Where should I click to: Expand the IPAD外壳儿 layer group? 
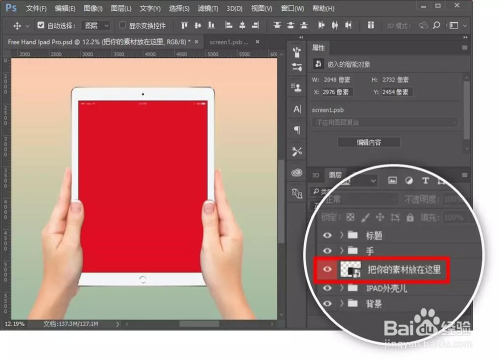click(x=342, y=287)
